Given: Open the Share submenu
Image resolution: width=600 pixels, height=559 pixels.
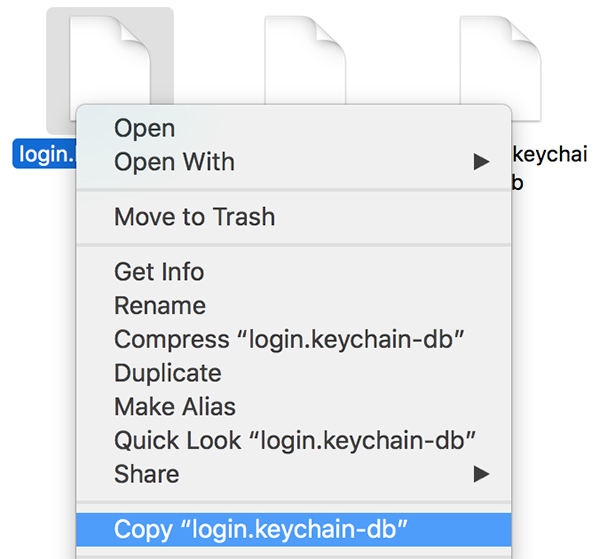Looking at the screenshot, I should pyautogui.click(x=293, y=474).
